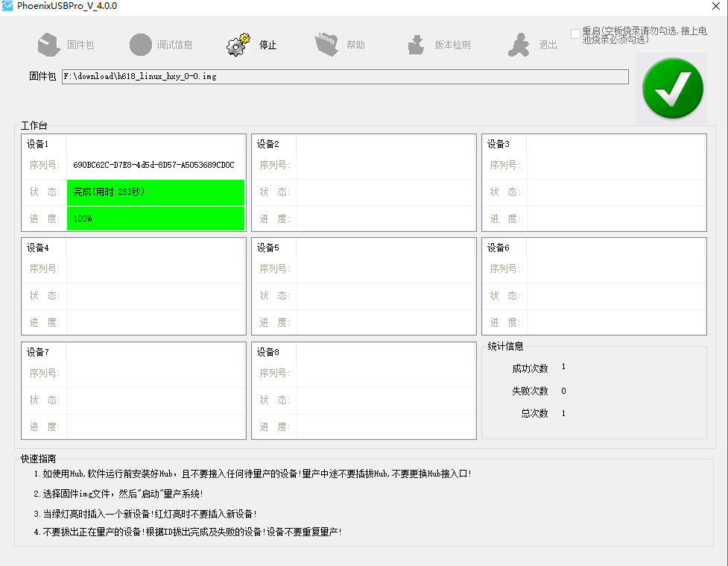The height and width of the screenshot is (566, 728).
Task: Click the stop gear icon
Action: click(238, 45)
